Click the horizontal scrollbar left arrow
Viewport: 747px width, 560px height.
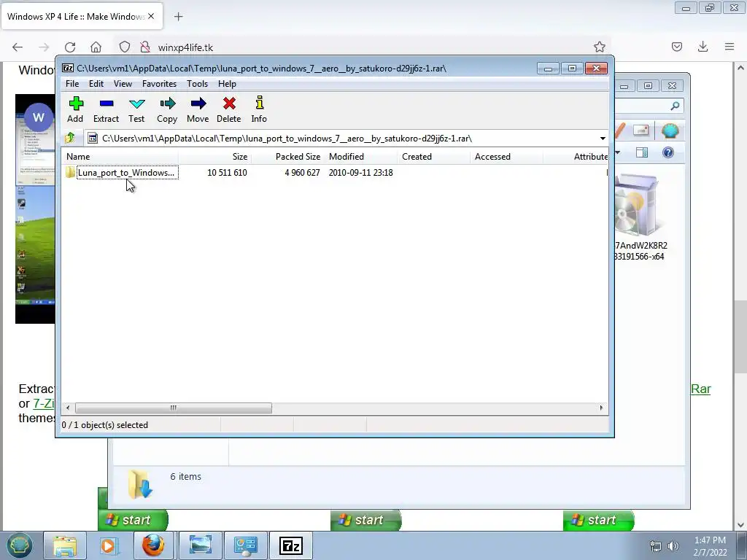click(x=68, y=408)
